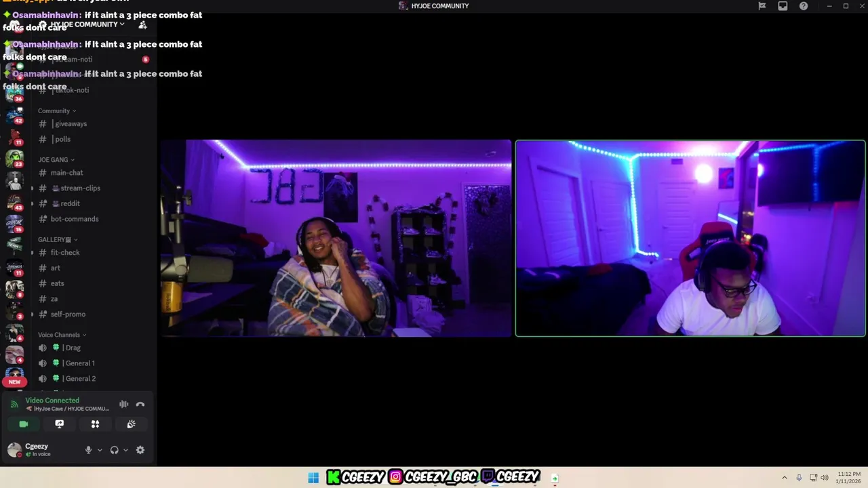The width and height of the screenshot is (868, 488).
Task: Open the Windows Start button
Action: (x=313, y=478)
